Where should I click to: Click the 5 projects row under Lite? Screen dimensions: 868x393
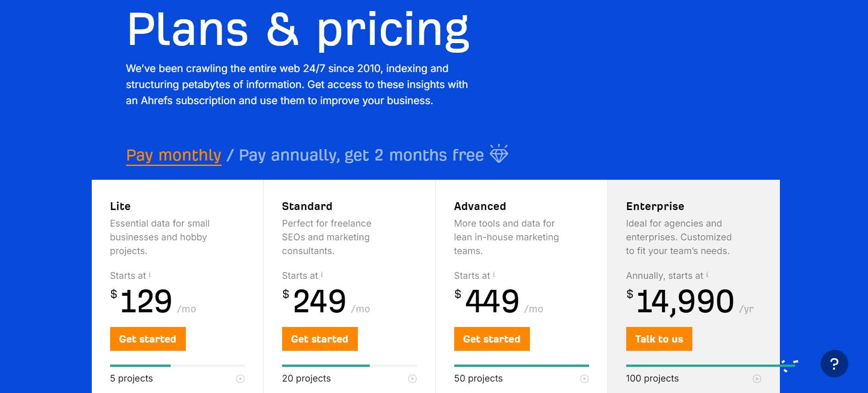131,378
